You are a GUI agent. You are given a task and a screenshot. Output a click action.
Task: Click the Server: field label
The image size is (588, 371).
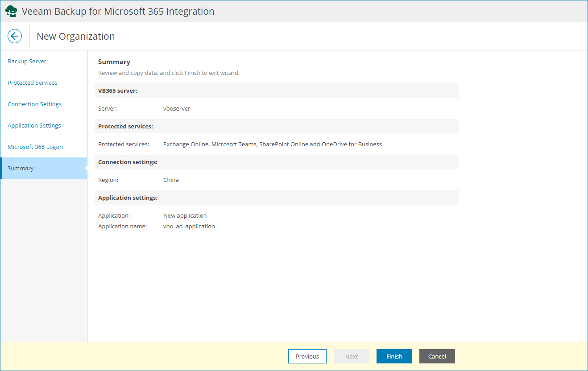tap(108, 108)
